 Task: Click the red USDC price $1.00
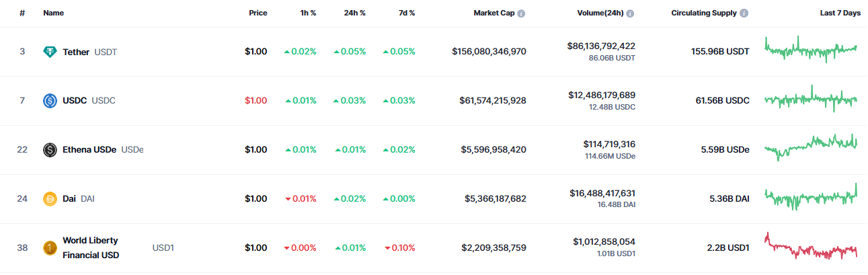(255, 101)
